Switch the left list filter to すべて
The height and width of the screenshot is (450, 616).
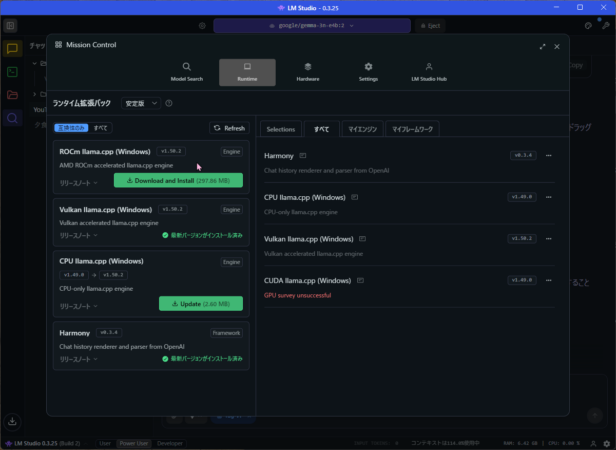click(100, 128)
